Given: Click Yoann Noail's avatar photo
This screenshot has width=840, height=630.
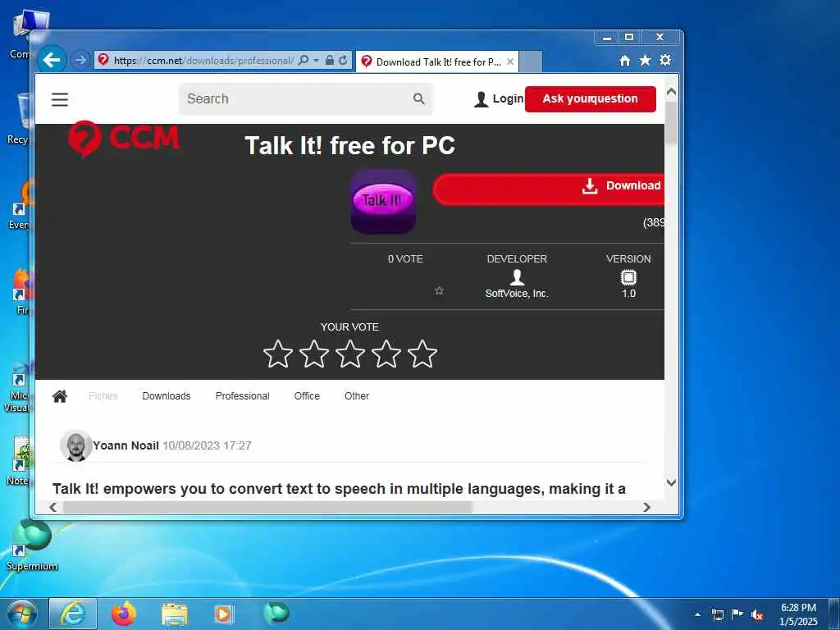Looking at the screenshot, I should pos(75,445).
